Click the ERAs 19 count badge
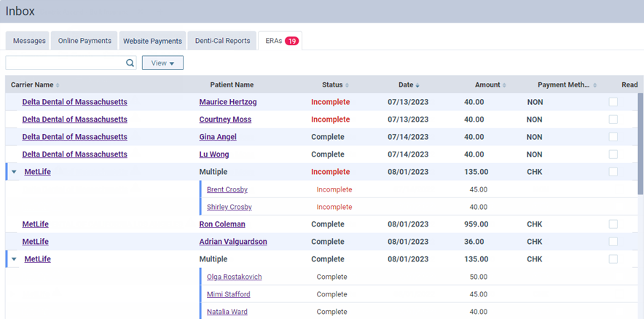Viewport: 644px width, 319px height. (291, 42)
